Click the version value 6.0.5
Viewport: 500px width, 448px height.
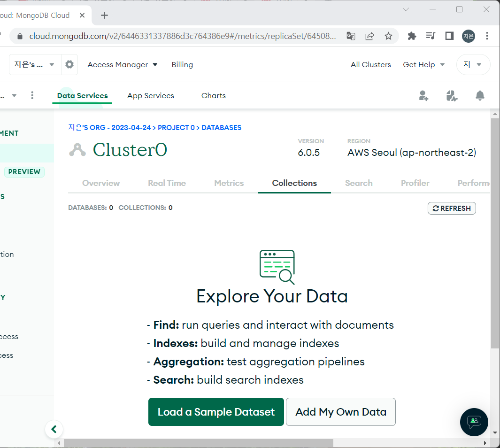click(308, 153)
